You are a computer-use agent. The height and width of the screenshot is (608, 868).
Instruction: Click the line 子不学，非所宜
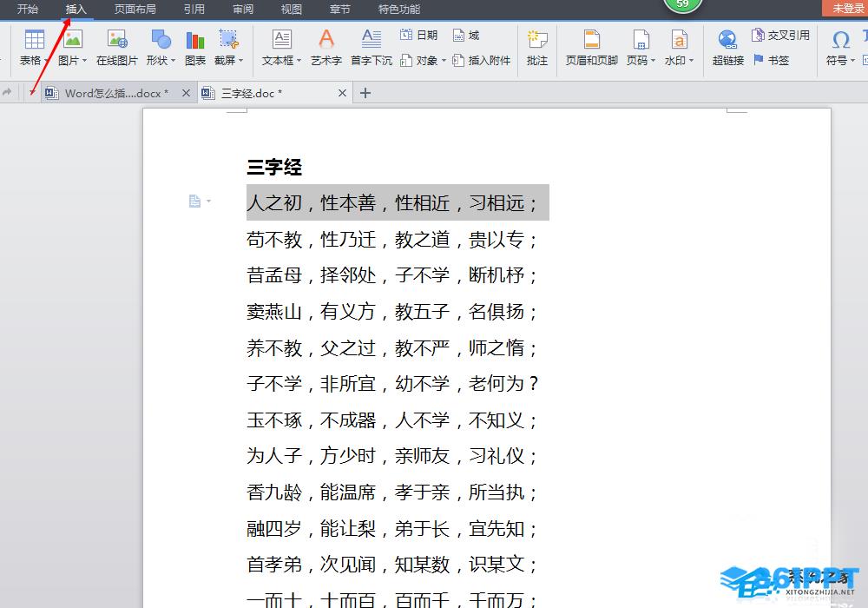(x=392, y=383)
